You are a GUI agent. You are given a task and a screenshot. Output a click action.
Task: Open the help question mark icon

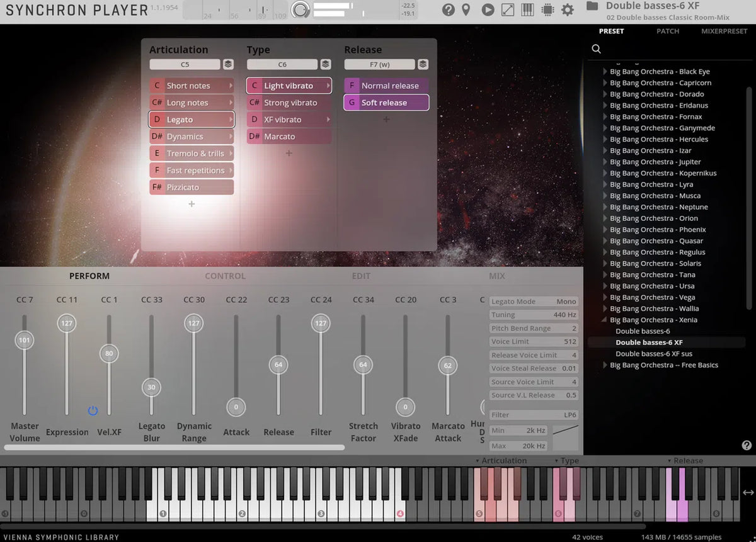tap(448, 9)
